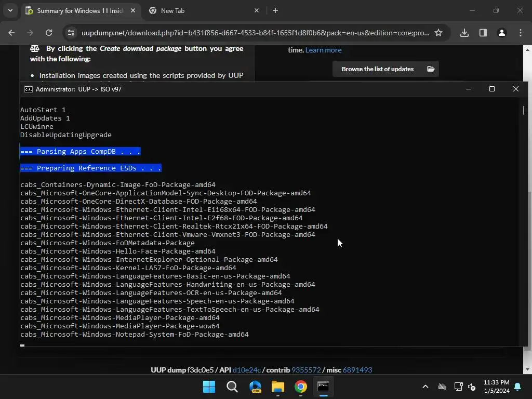Open the clock showing 11:33 PM
Viewport: 532px width, 399px height.
point(496,387)
